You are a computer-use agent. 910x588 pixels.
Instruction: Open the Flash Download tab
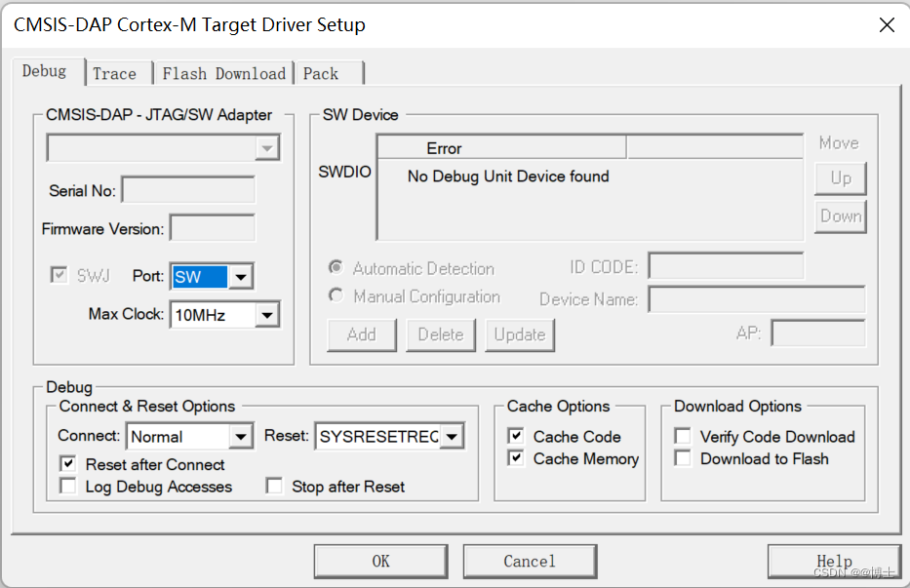(223, 74)
